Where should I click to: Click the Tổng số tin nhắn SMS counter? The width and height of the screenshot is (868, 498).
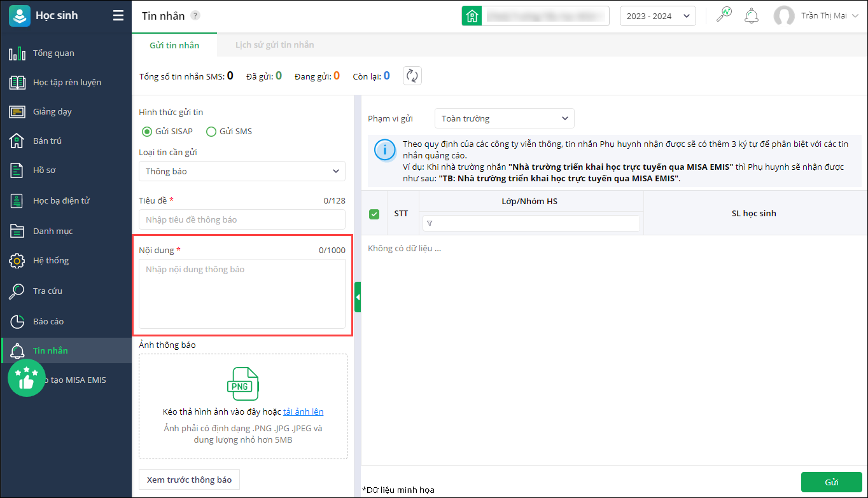[186, 76]
